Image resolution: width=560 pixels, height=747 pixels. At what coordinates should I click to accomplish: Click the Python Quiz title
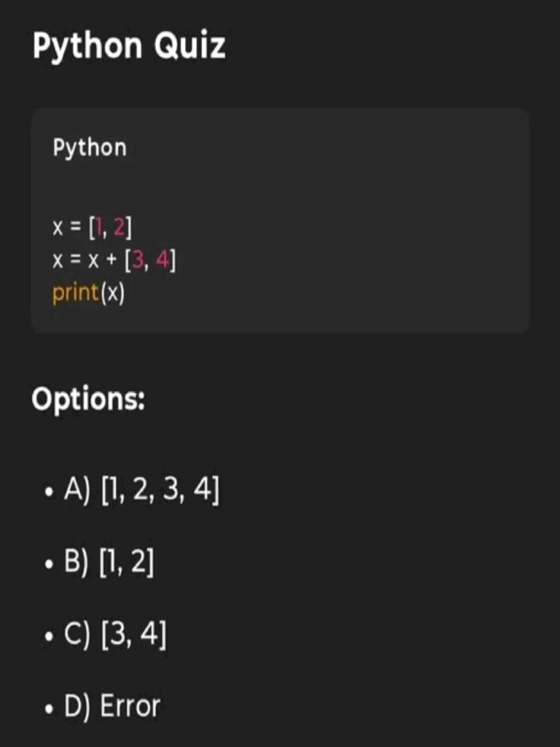click(129, 47)
